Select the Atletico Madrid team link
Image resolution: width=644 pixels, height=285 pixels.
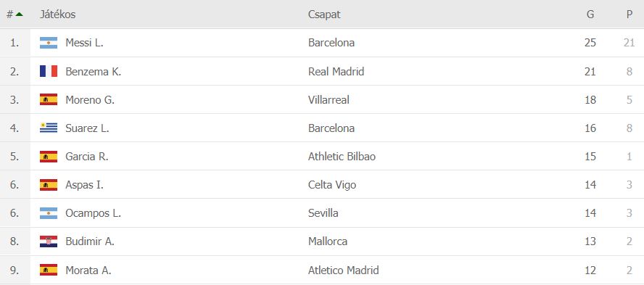tap(343, 270)
